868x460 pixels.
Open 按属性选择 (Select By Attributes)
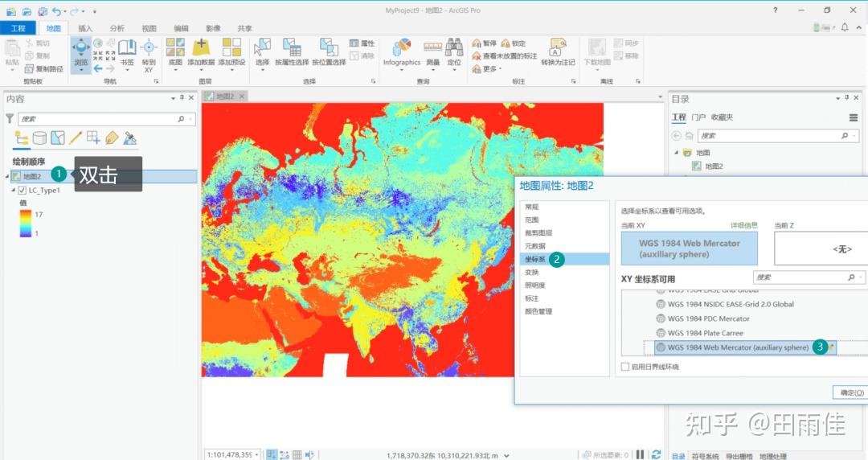point(292,52)
